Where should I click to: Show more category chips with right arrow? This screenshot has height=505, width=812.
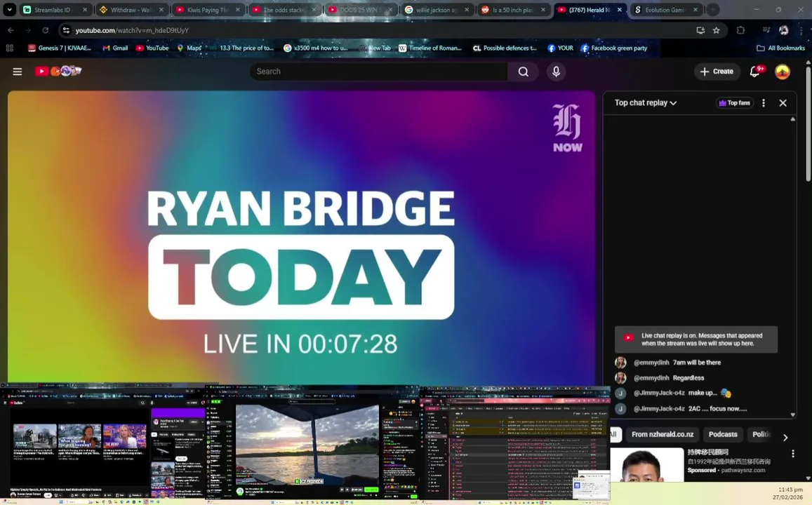[x=785, y=438]
